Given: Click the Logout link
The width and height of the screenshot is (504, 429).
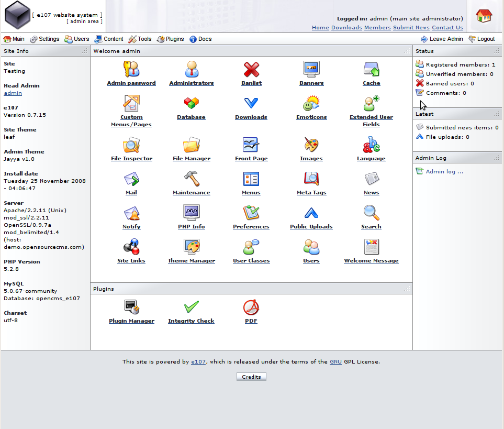Looking at the screenshot, I should [x=481, y=39].
